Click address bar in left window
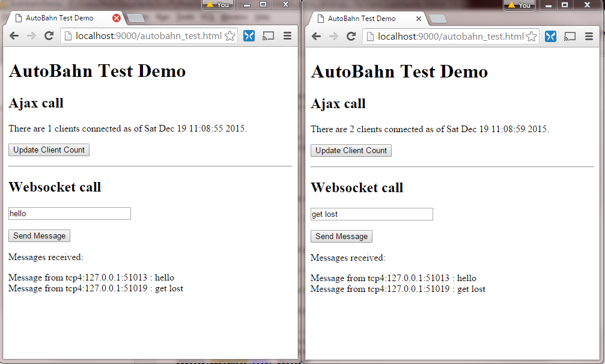This screenshot has width=605, height=364. coord(148,36)
